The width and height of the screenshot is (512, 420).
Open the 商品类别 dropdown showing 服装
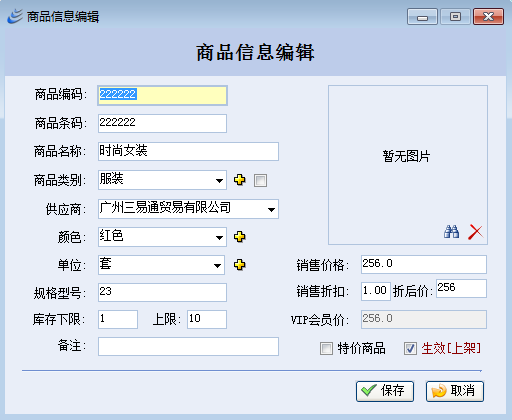162,180
